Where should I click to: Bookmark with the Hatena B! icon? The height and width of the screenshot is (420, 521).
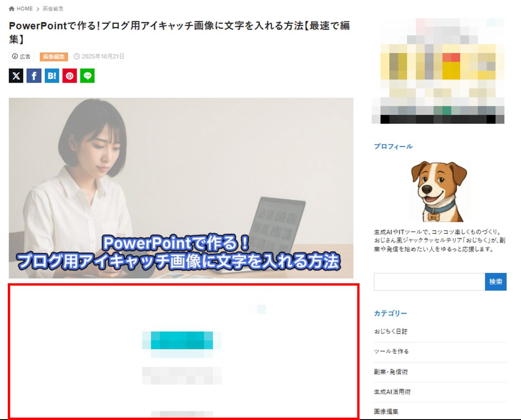tap(52, 75)
